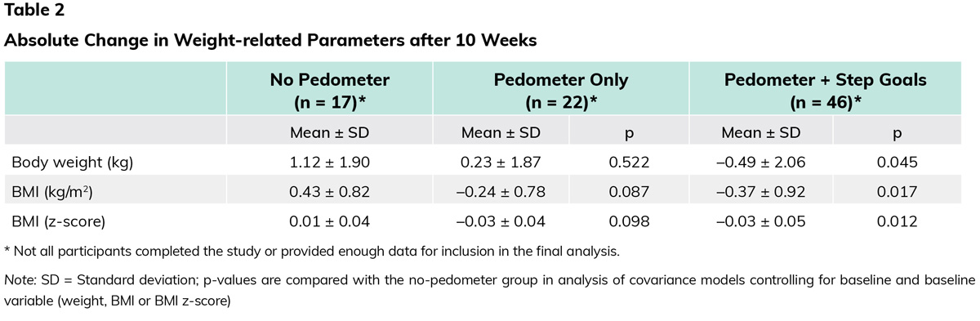Screen dimensions: 980x321
Task: Click the Note explaining SD abbreviation
Action: (x=490, y=291)
